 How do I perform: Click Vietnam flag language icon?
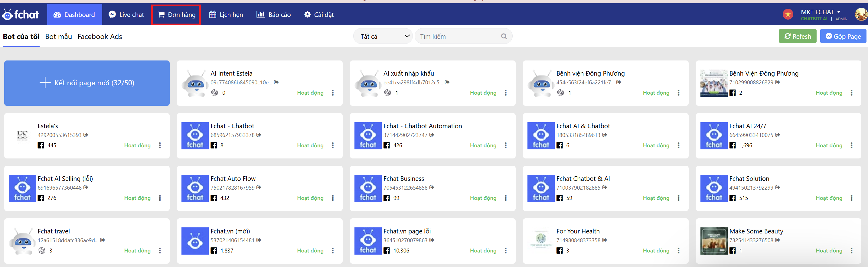point(788,15)
